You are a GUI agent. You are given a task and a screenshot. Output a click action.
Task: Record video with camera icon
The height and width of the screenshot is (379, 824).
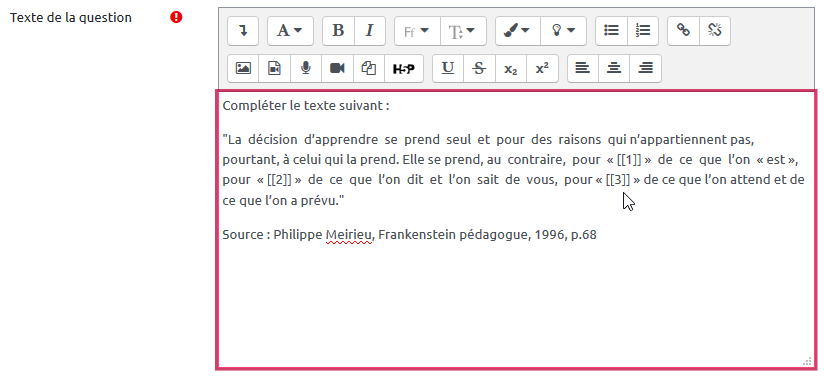pos(337,68)
